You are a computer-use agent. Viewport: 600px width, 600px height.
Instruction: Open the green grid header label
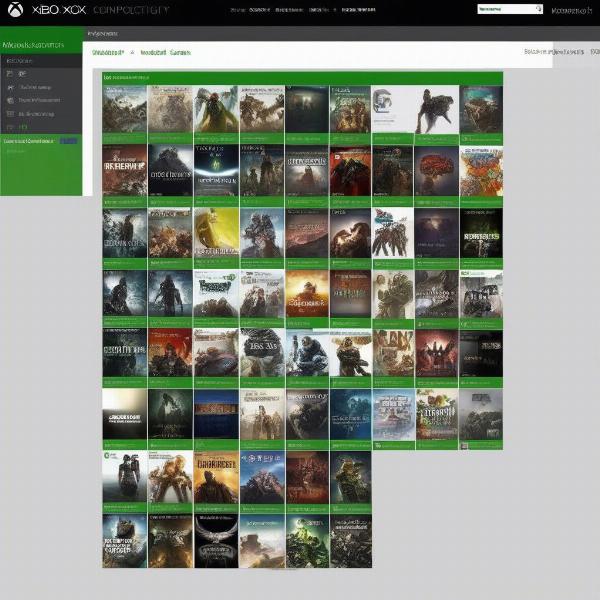tap(126, 77)
